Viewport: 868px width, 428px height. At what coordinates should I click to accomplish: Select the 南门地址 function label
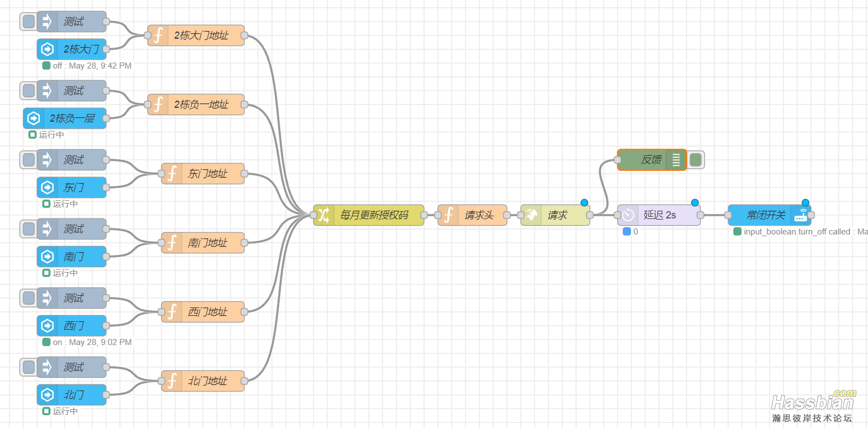[207, 243]
